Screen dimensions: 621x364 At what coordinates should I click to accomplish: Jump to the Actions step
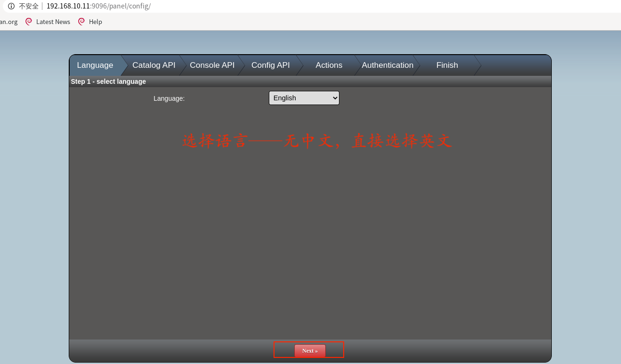(x=329, y=65)
